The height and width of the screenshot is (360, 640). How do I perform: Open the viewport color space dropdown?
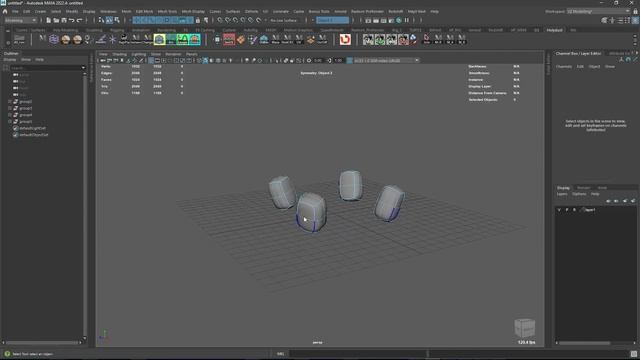[386, 60]
